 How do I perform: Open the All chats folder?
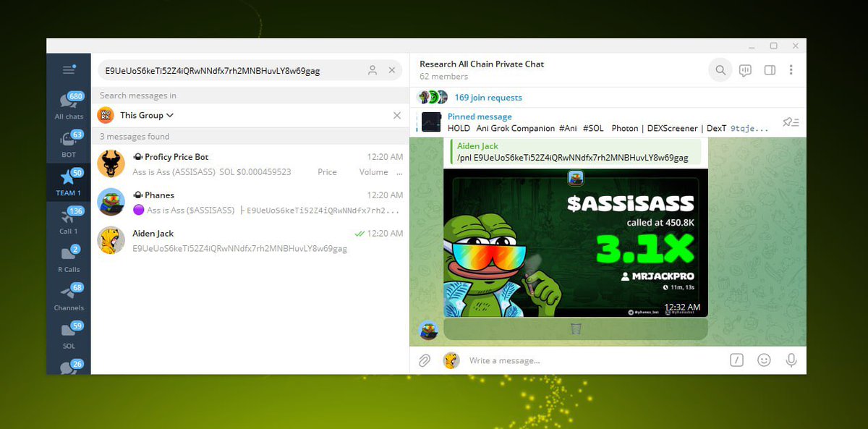[69, 106]
